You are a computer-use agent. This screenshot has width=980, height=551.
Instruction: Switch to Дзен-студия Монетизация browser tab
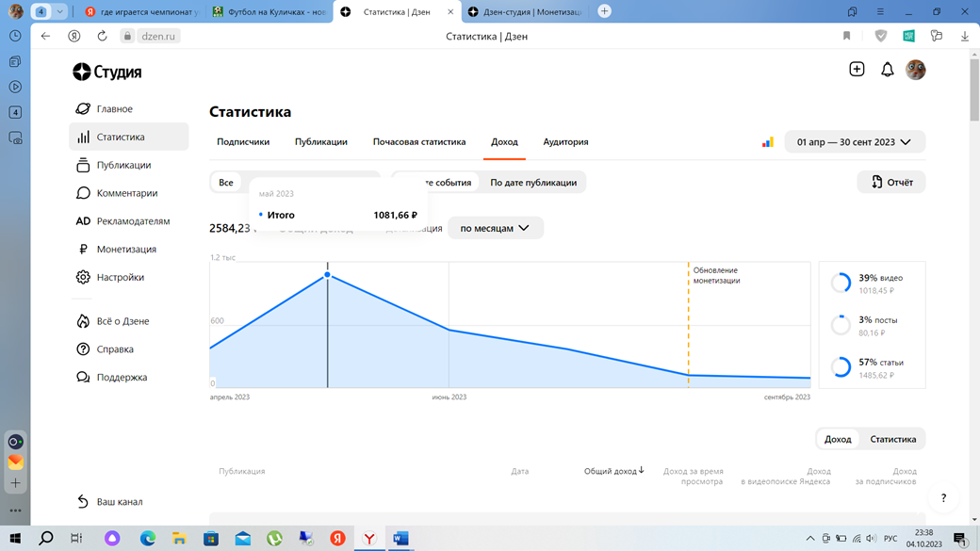click(525, 12)
